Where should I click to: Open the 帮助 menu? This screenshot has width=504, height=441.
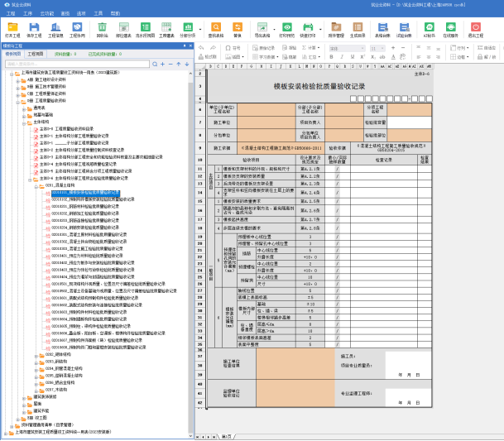tap(115, 14)
